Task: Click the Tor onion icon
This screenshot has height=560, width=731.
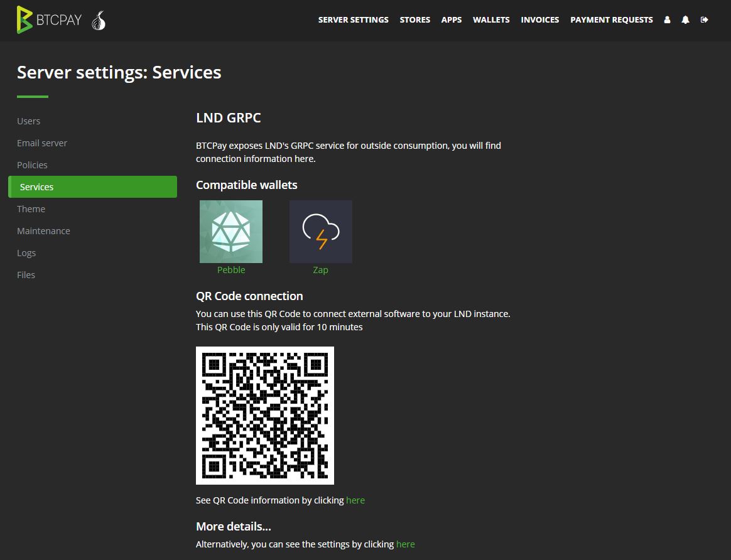Action: pyautogui.click(x=99, y=21)
